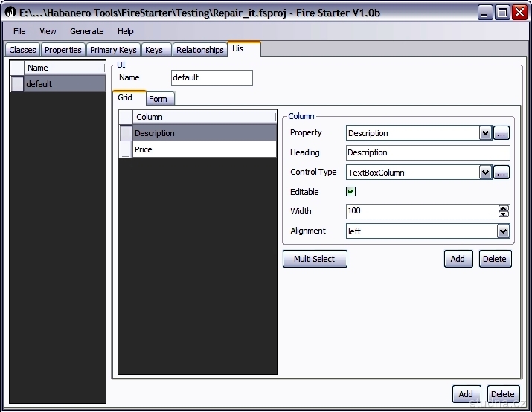Screen dimensions: 532x412
Task: Click the ellipsis button next to Control Type
Action: pyautogui.click(x=501, y=173)
